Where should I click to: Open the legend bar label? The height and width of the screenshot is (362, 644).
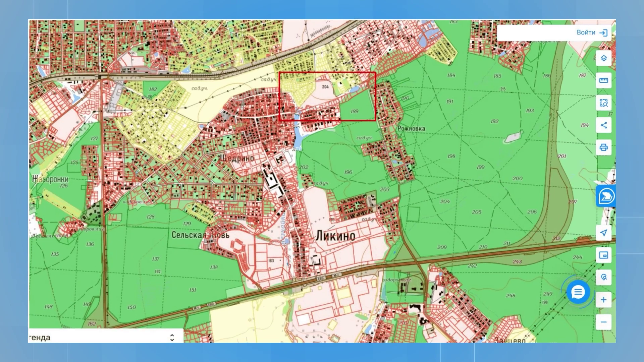pos(40,338)
